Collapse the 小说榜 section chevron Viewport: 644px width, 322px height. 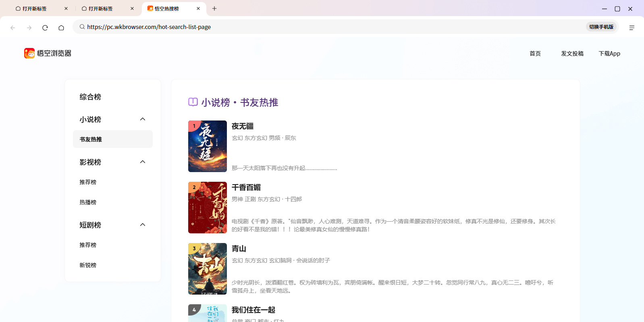pos(143,119)
